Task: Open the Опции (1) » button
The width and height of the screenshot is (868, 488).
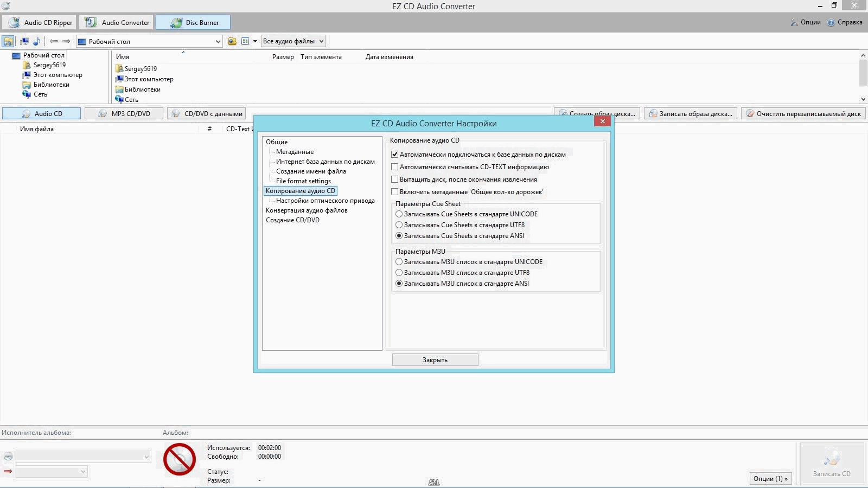Action: tap(770, 478)
